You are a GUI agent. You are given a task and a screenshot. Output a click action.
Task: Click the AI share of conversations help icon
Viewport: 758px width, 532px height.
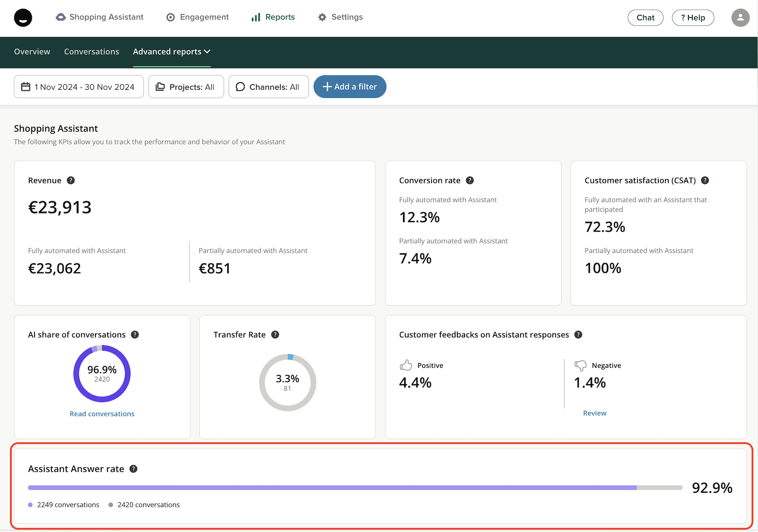[x=135, y=334]
